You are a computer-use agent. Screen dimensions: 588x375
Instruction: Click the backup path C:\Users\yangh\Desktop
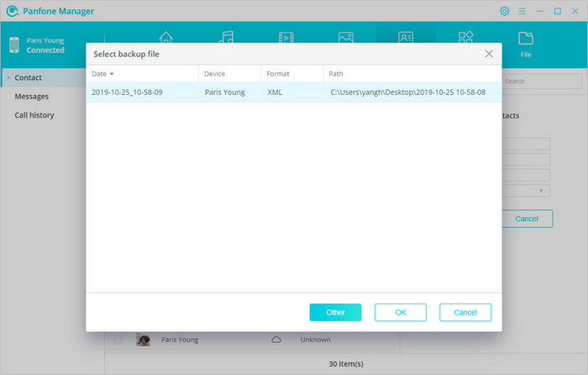(x=407, y=92)
